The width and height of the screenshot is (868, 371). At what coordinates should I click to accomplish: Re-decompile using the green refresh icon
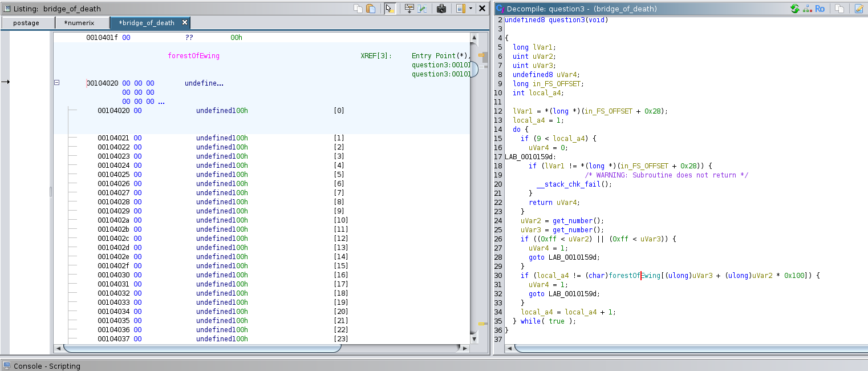(794, 9)
